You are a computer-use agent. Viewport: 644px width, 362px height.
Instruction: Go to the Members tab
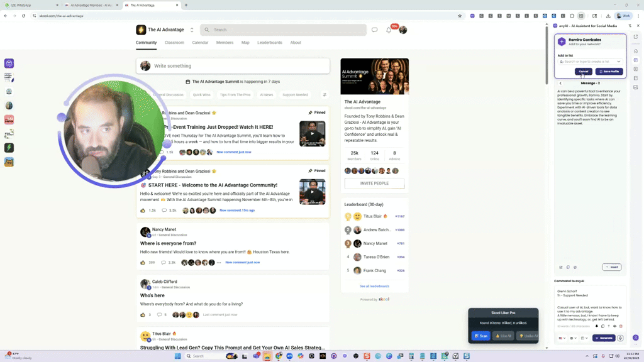[x=225, y=43]
